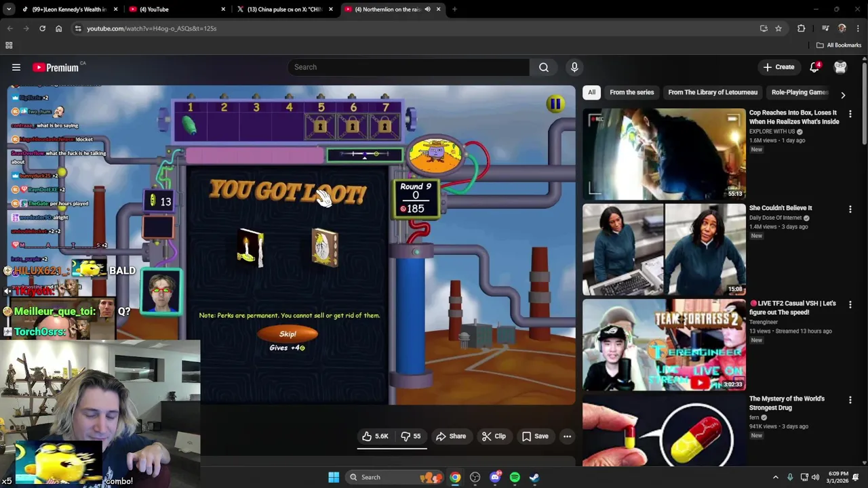Viewport: 868px width, 488px height.
Task: Bookmark this page with star icon
Action: [778, 28]
